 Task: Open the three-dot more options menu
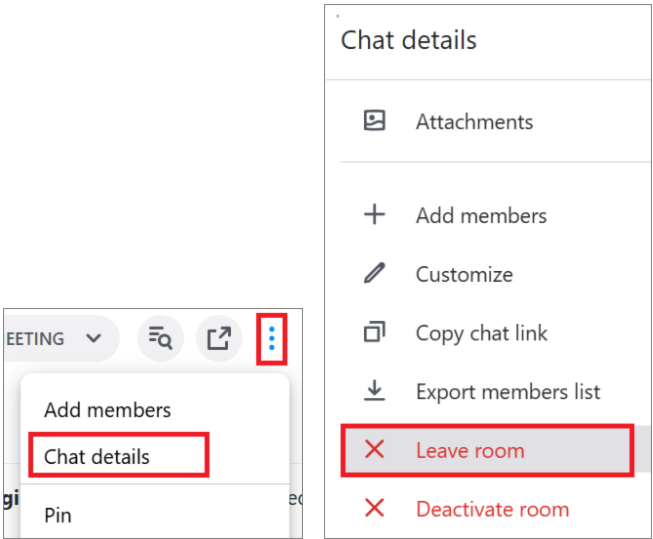coord(271,340)
